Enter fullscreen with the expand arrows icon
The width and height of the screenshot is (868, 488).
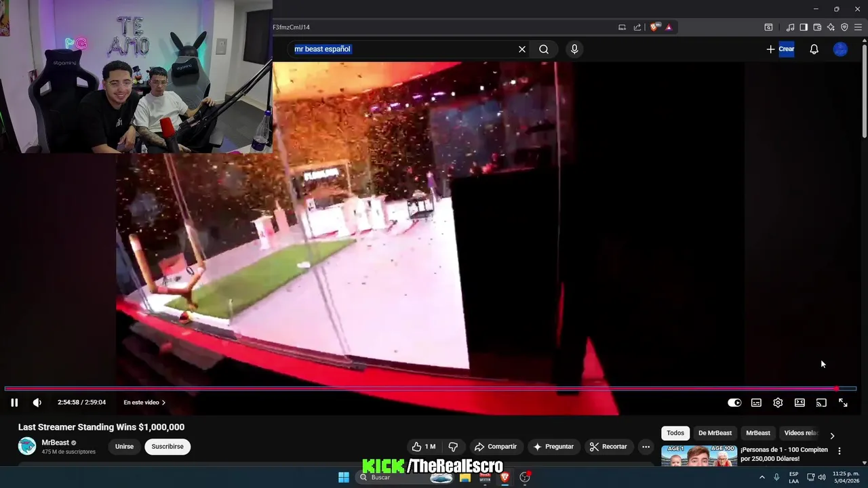click(843, 403)
